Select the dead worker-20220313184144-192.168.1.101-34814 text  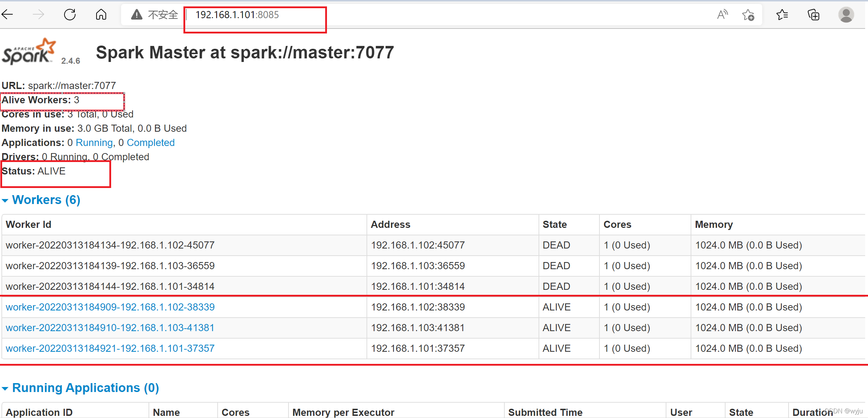[x=110, y=286]
